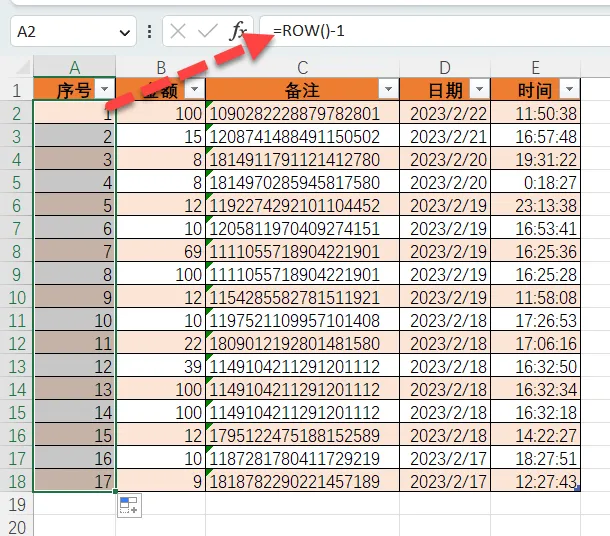Viewport: 610px width, 536px height.
Task: Click amount cell 9 in row 18
Action: 161,481
